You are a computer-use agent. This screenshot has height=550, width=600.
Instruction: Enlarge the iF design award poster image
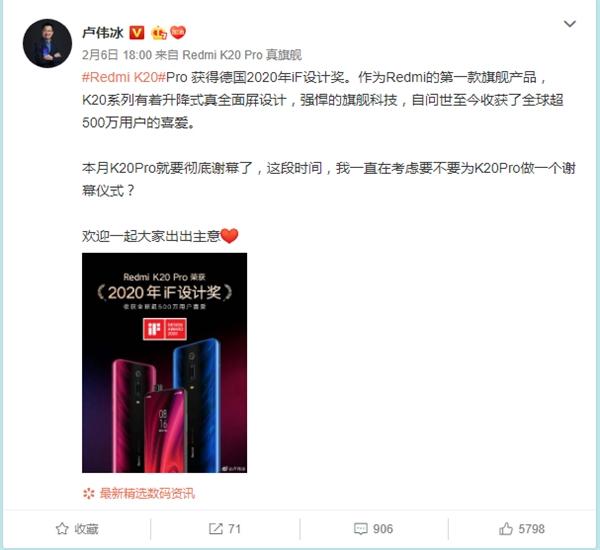coord(165,363)
